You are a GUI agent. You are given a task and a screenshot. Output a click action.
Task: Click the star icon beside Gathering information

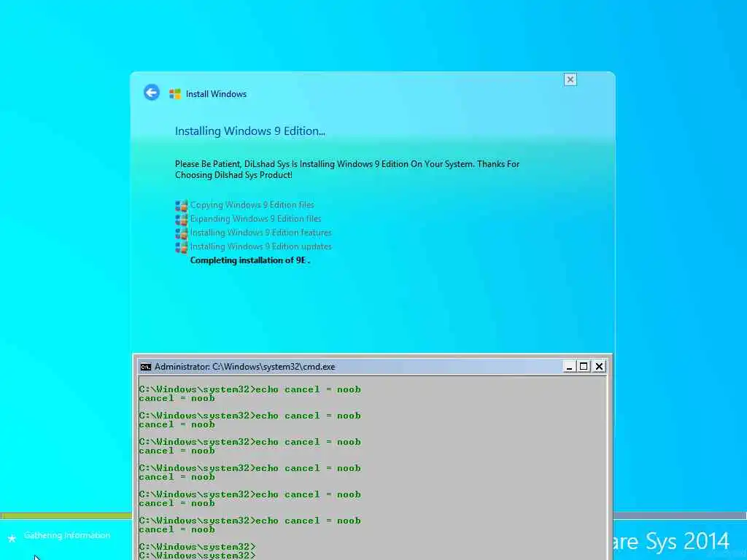click(x=12, y=538)
